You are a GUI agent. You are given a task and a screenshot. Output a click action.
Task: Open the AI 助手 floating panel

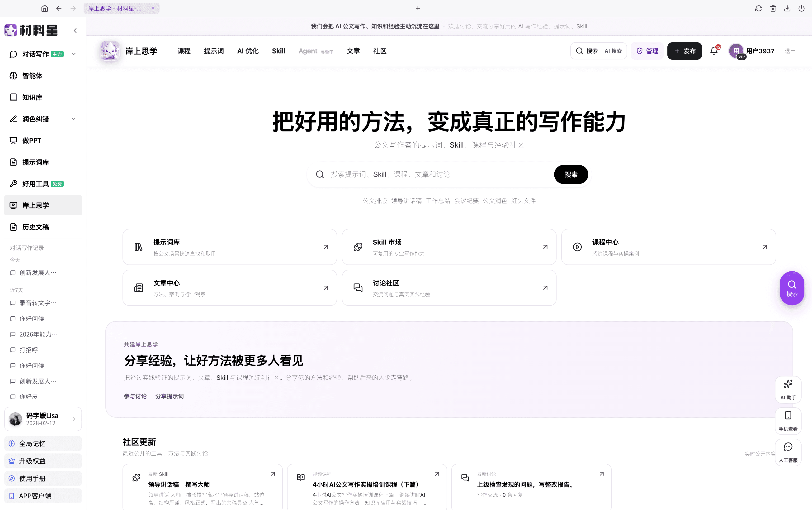[788, 390]
